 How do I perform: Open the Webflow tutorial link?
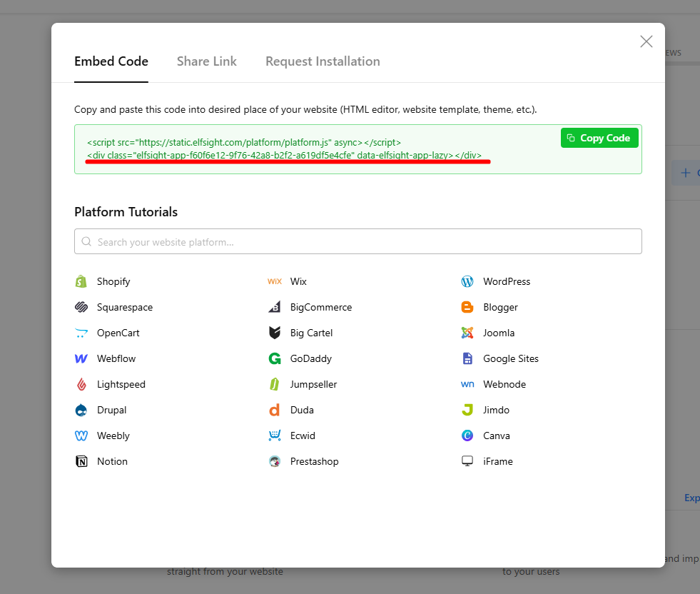(x=116, y=358)
